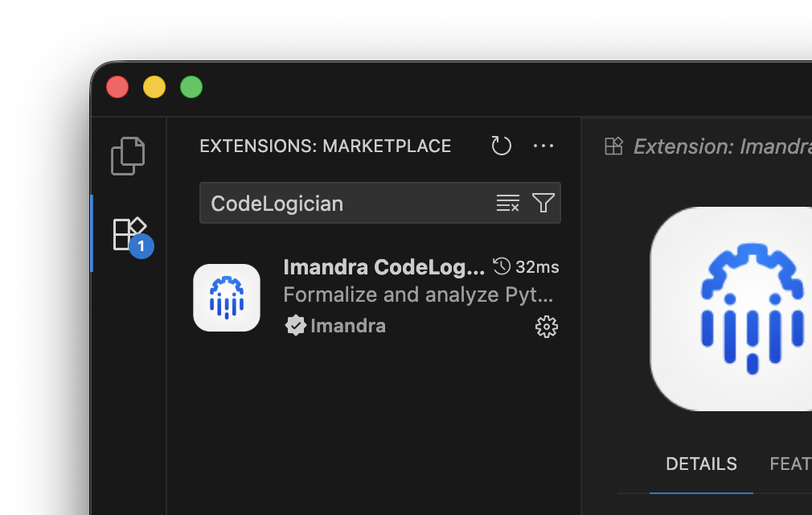Open the Manage gear for Imandra CodeLogician

click(x=546, y=327)
